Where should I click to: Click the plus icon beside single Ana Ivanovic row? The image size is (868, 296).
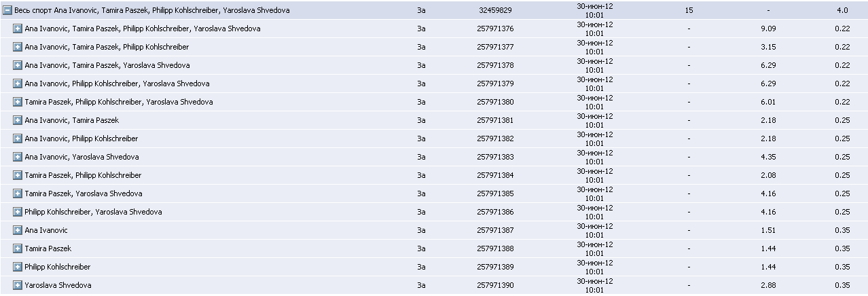point(18,231)
